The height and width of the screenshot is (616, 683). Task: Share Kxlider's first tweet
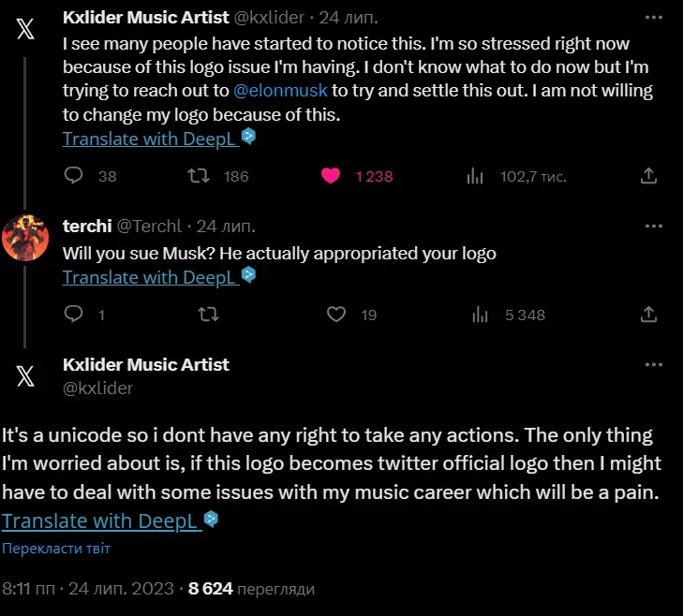[x=647, y=176]
